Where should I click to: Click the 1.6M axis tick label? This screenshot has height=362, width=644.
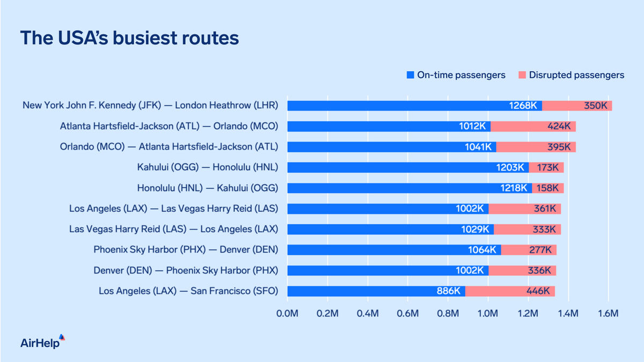tap(608, 313)
